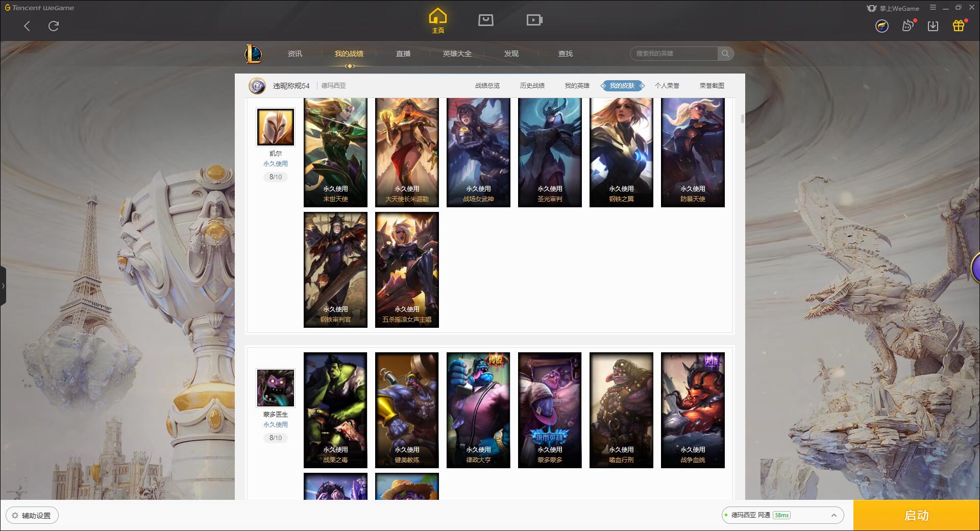Open the download manager icon
The width and height of the screenshot is (980, 531).
click(x=933, y=26)
